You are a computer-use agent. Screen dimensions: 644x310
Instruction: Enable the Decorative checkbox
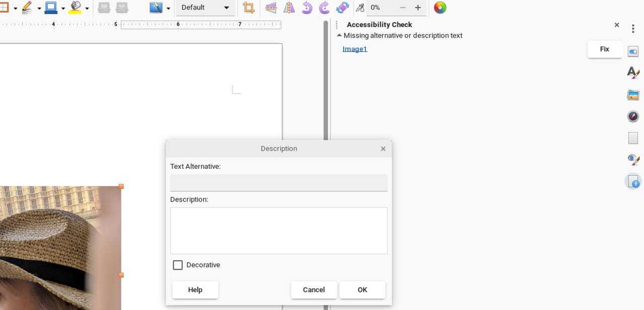[x=178, y=265]
